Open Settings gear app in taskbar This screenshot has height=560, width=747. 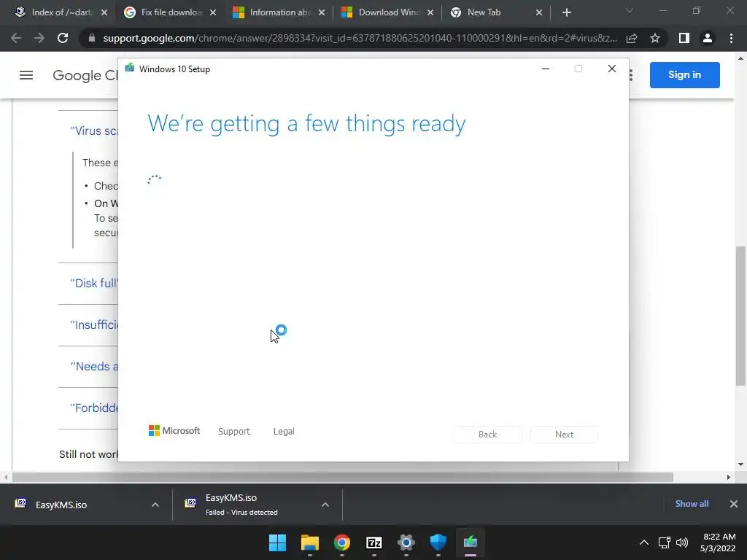pos(406,542)
